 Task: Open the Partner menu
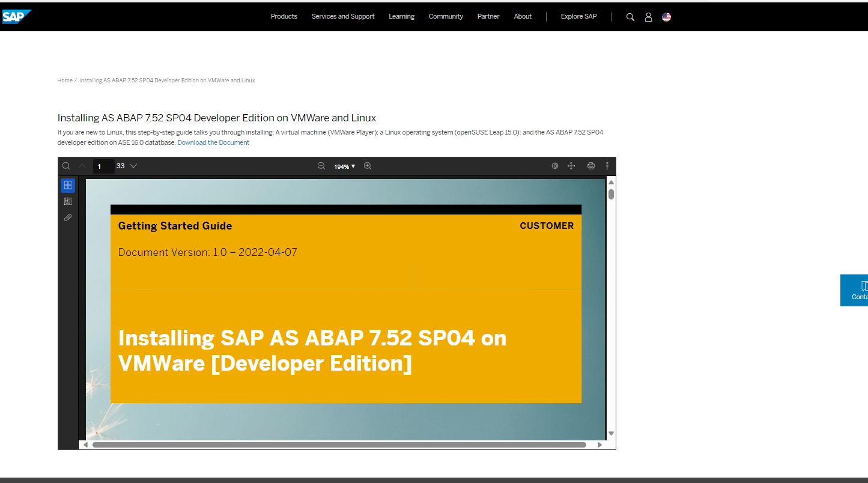click(488, 16)
